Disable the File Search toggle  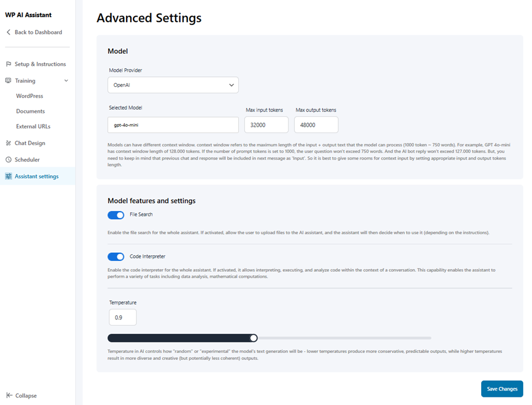116,215
